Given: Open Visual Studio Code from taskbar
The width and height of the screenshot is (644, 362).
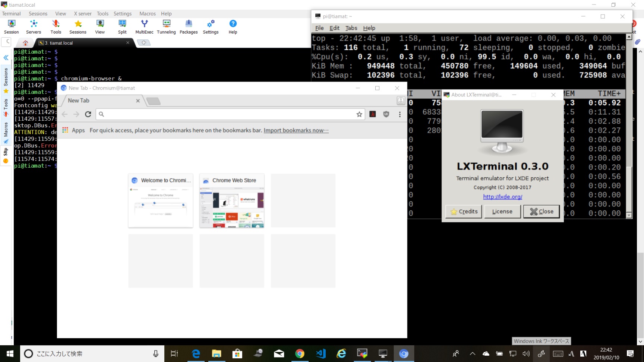Looking at the screenshot, I should coord(321,353).
